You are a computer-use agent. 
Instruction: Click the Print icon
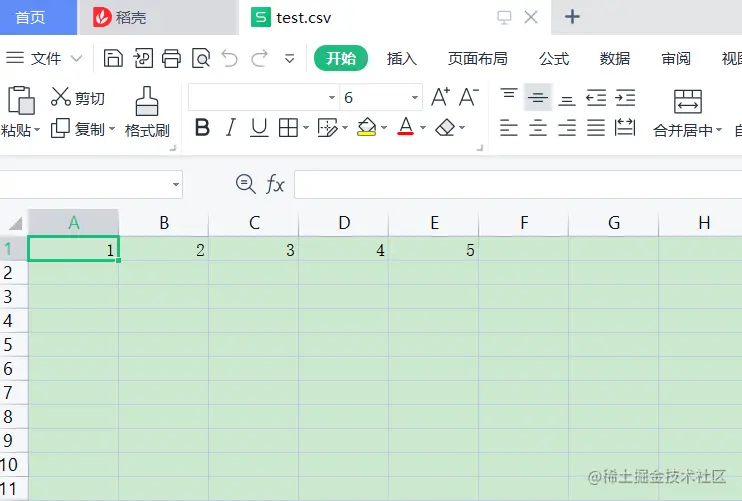[171, 59]
